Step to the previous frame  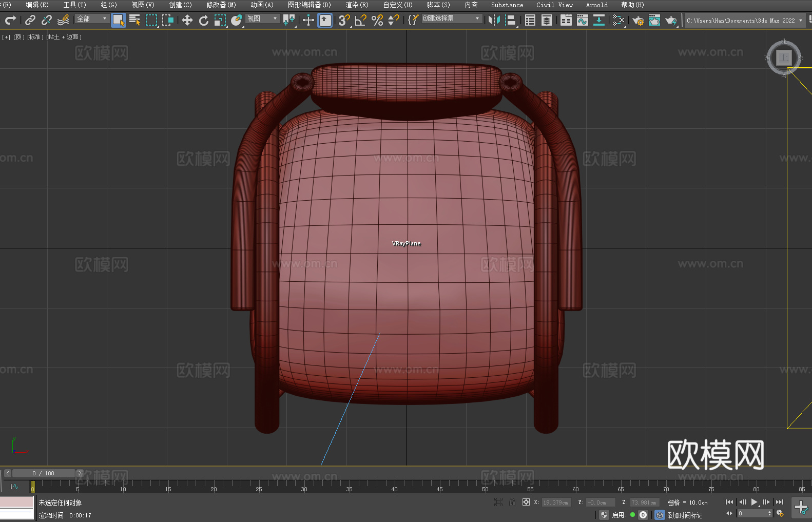click(x=742, y=502)
